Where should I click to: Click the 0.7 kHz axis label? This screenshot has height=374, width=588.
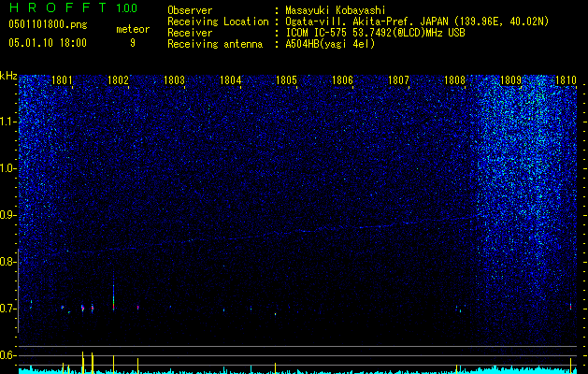click(8, 309)
